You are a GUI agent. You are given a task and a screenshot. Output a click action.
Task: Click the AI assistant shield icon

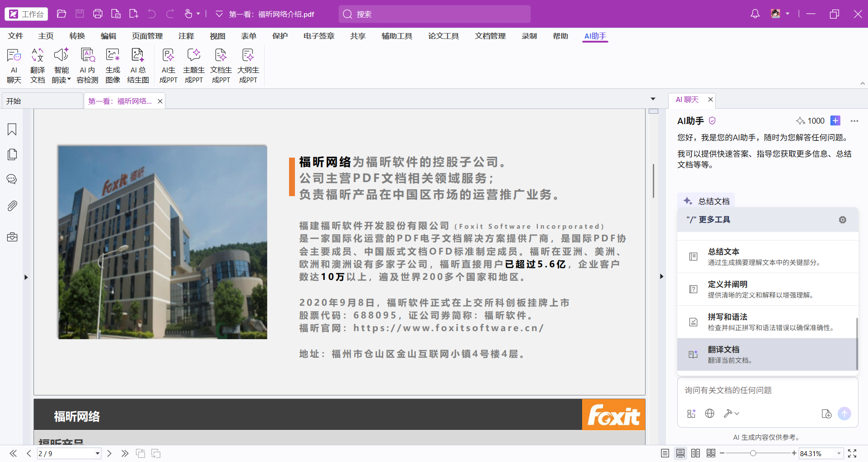click(x=712, y=120)
